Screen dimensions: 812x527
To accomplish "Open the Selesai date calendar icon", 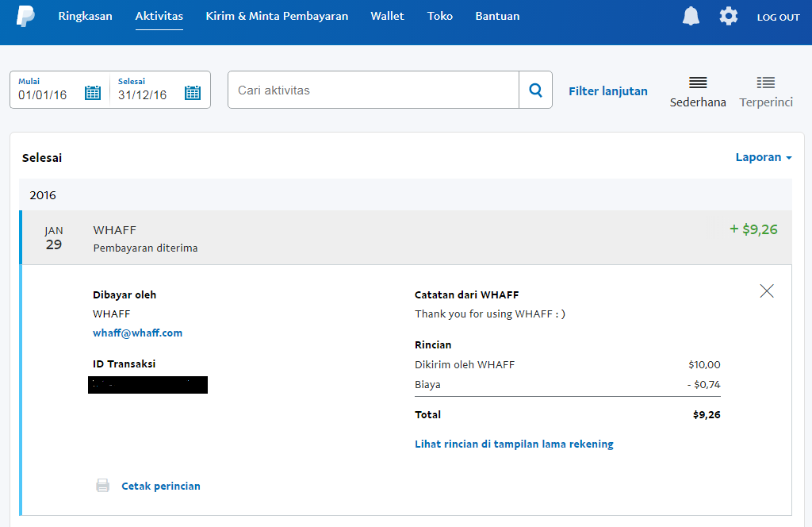I will (193, 93).
